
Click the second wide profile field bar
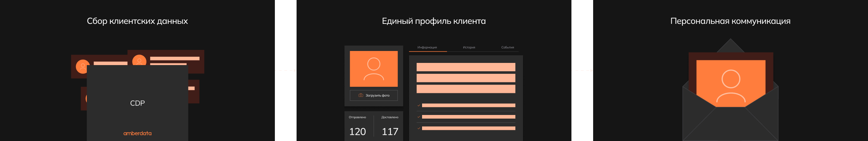(466, 78)
